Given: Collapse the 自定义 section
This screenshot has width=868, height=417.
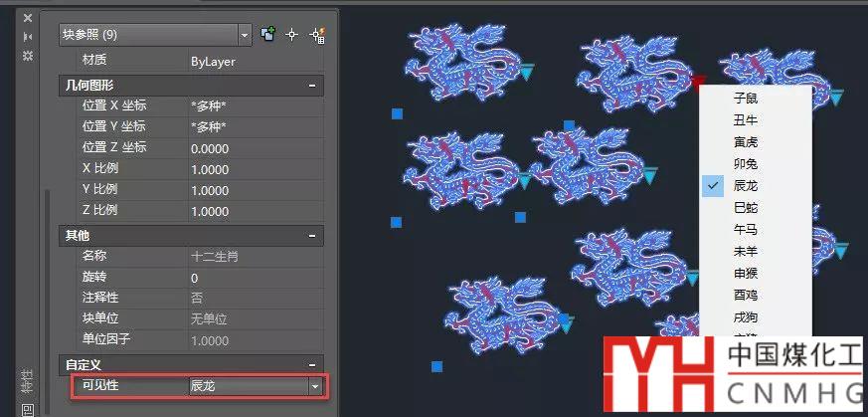Looking at the screenshot, I should coord(312,365).
